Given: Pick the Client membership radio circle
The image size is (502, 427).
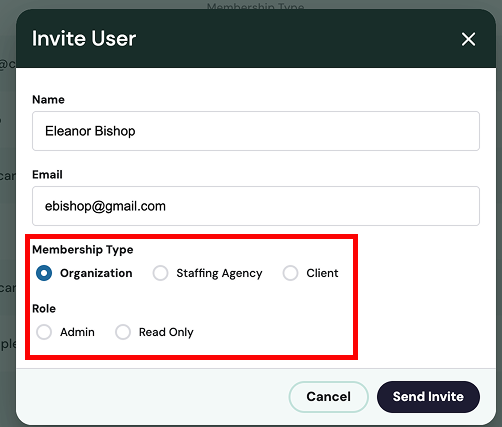Looking at the screenshot, I should (290, 273).
